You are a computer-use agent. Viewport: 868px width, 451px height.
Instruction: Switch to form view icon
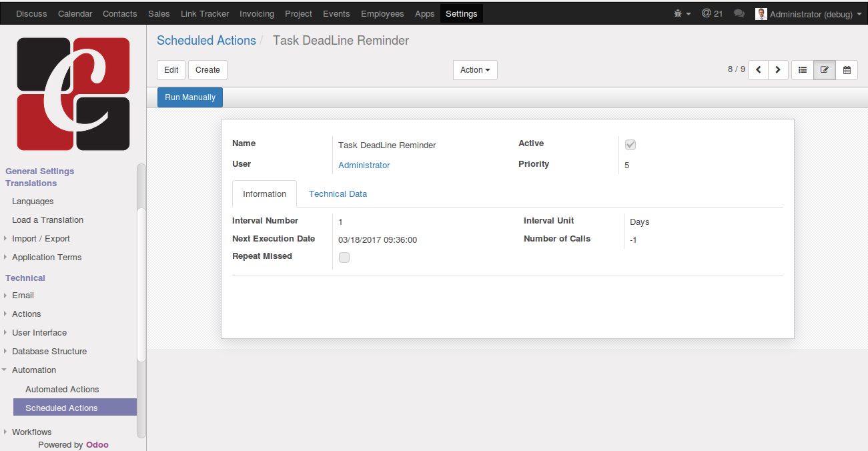click(825, 70)
